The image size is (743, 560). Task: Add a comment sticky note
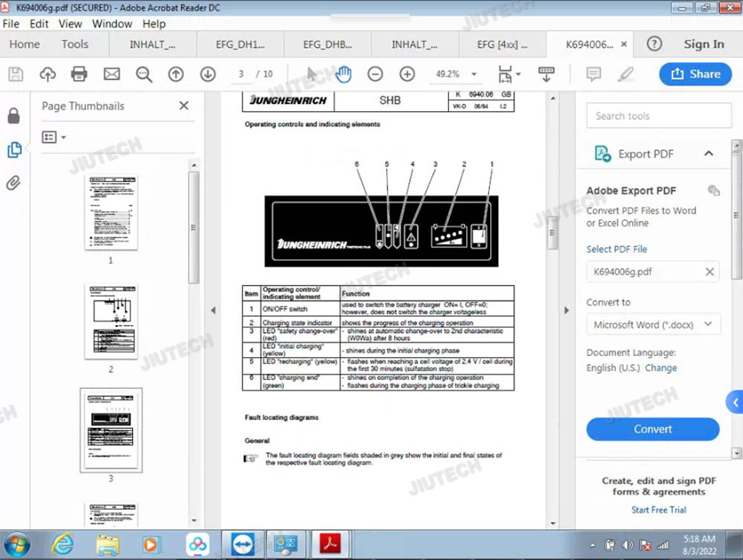[x=593, y=74]
